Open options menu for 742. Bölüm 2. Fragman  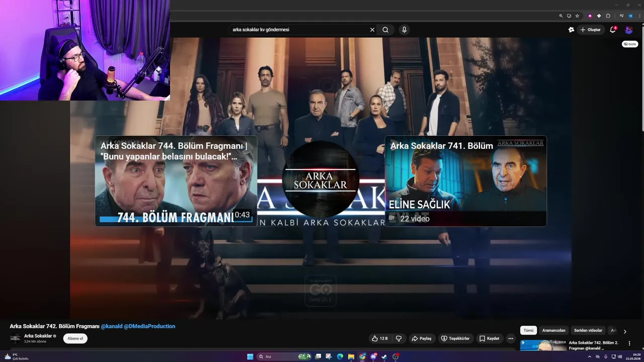coord(629,343)
